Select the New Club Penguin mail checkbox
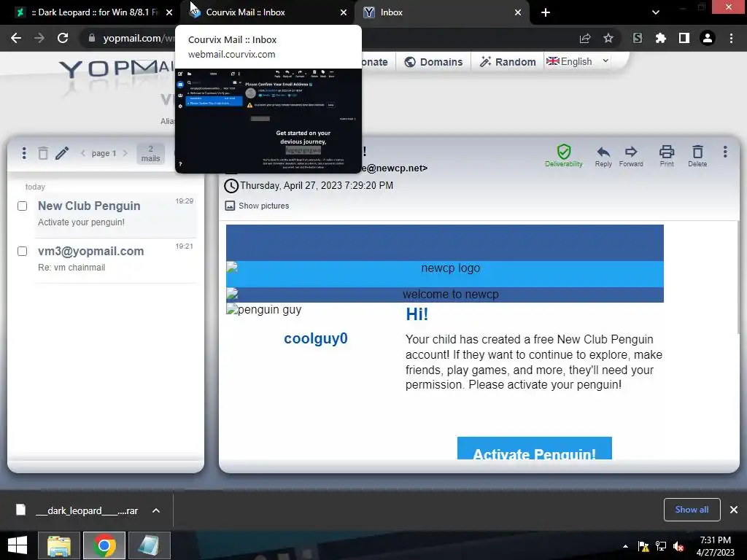 23,206
